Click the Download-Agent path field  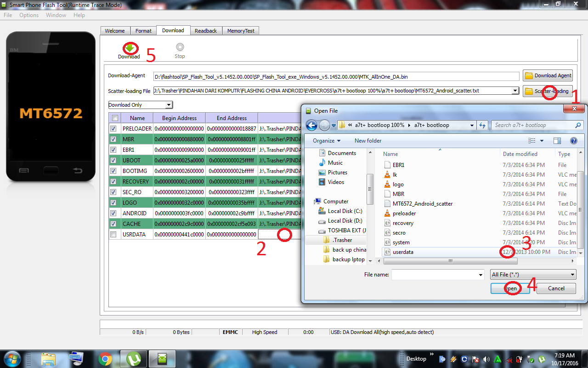coord(336,76)
